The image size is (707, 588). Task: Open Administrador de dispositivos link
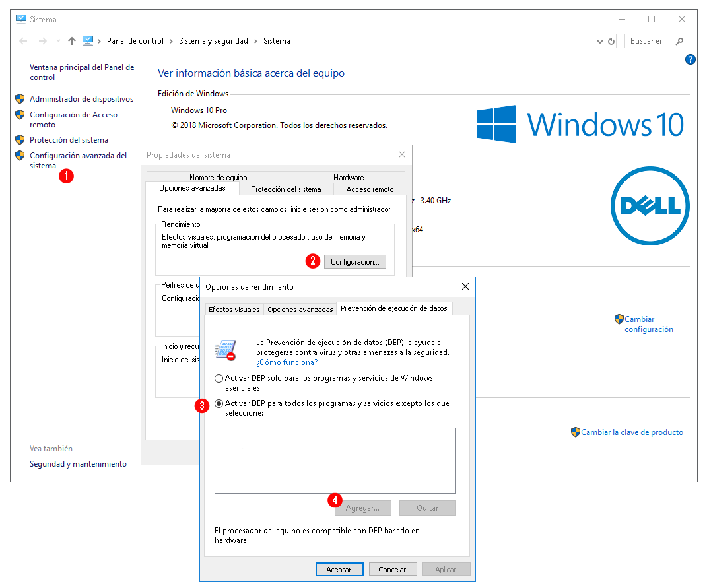click(x=82, y=99)
